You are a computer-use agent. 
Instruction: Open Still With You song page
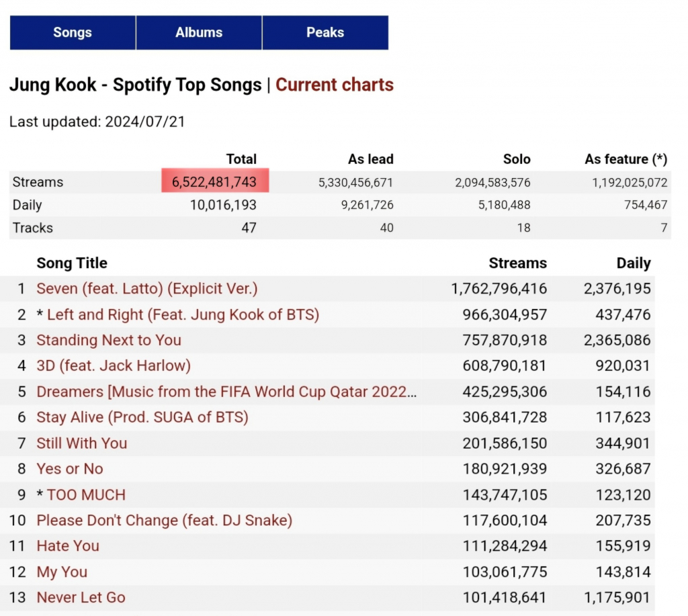click(82, 443)
